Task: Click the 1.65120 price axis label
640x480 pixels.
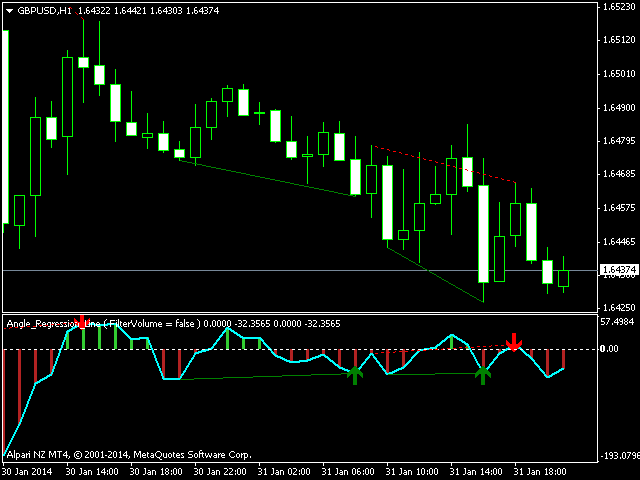Action: point(619,40)
